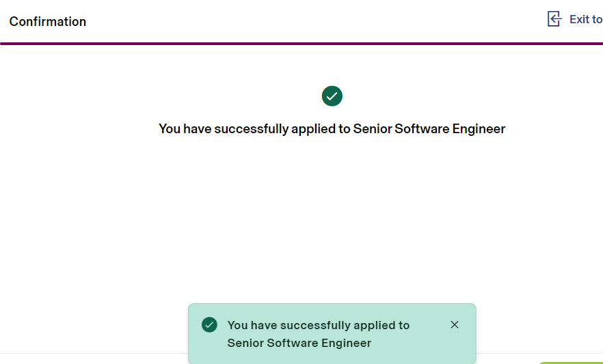Click the word "successfully" in the toast message
This screenshot has width=603, height=364.
tap(310, 325)
